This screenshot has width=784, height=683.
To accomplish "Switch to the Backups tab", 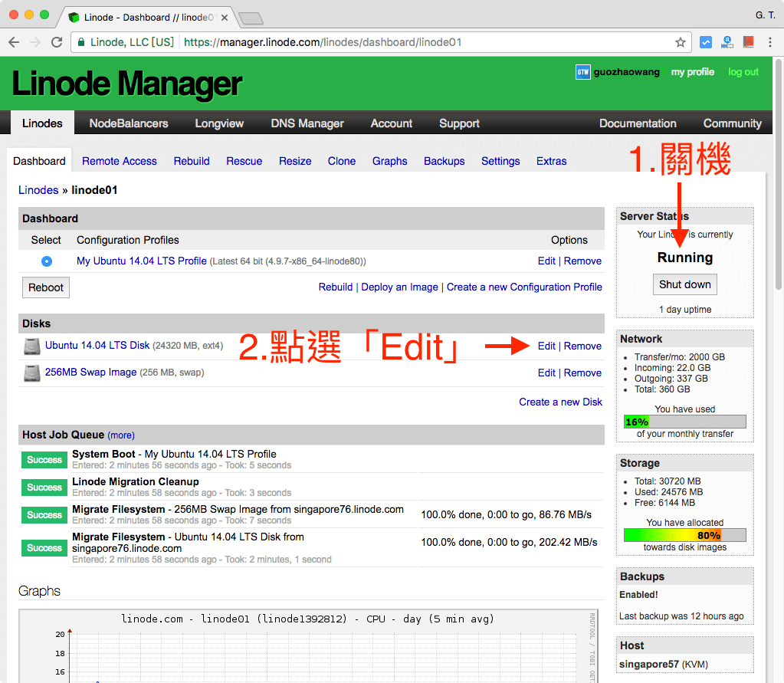I will tap(444, 161).
